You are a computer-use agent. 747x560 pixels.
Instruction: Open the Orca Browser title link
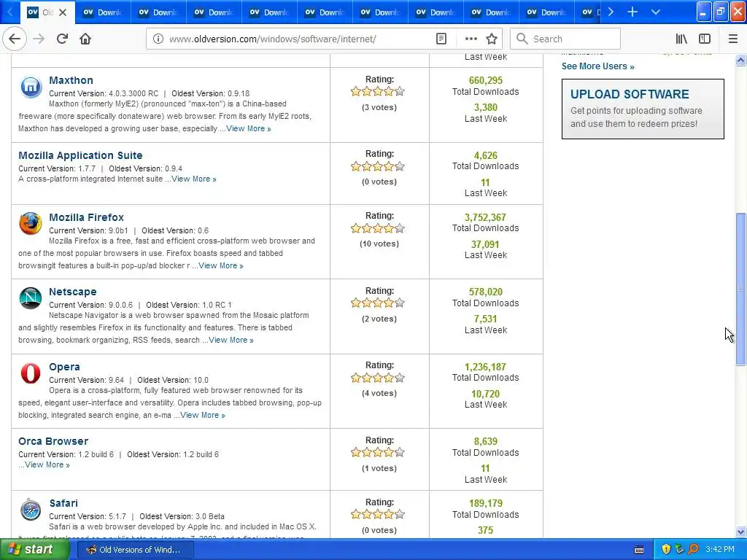pos(53,441)
